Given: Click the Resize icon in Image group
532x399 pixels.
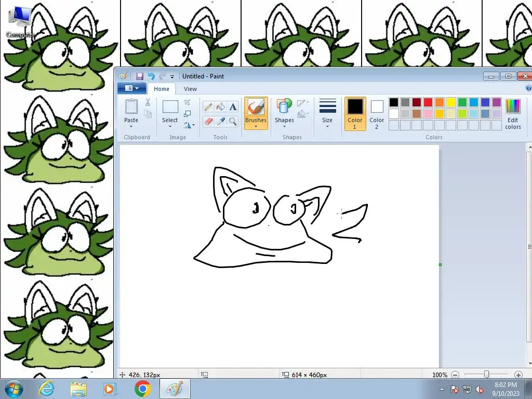Looking at the screenshot, I should [x=187, y=114].
